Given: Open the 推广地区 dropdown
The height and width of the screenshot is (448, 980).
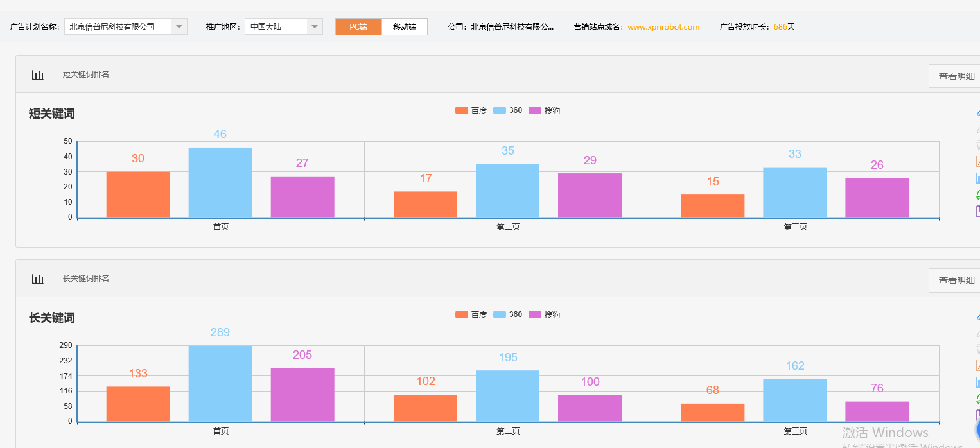Looking at the screenshot, I should [x=314, y=26].
